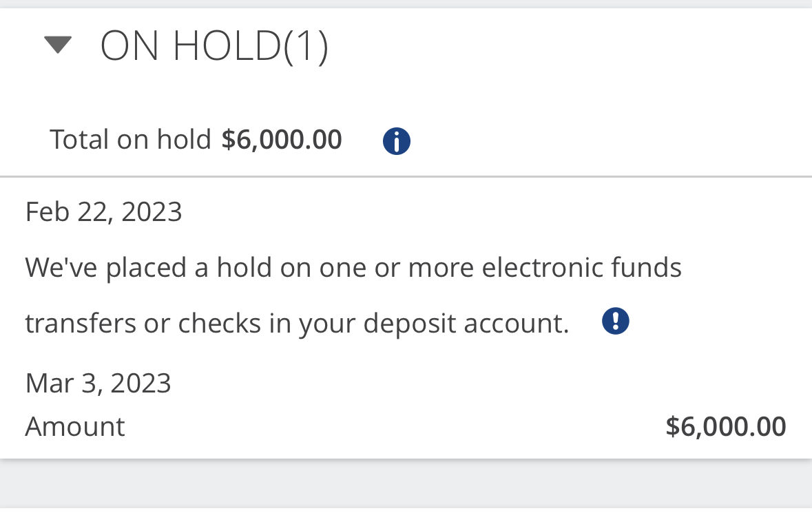Open the exclamation alert icon after deposit account
This screenshot has height=513, width=812.
pos(615,321)
